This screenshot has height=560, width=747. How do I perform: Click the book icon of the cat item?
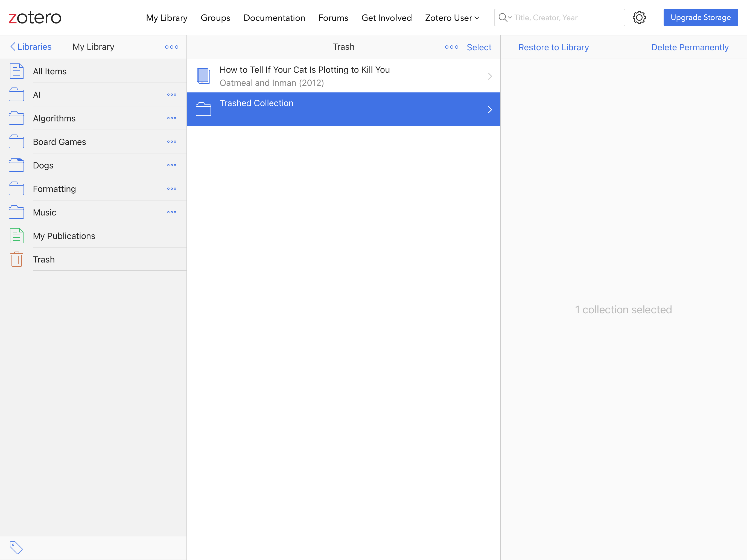[203, 76]
